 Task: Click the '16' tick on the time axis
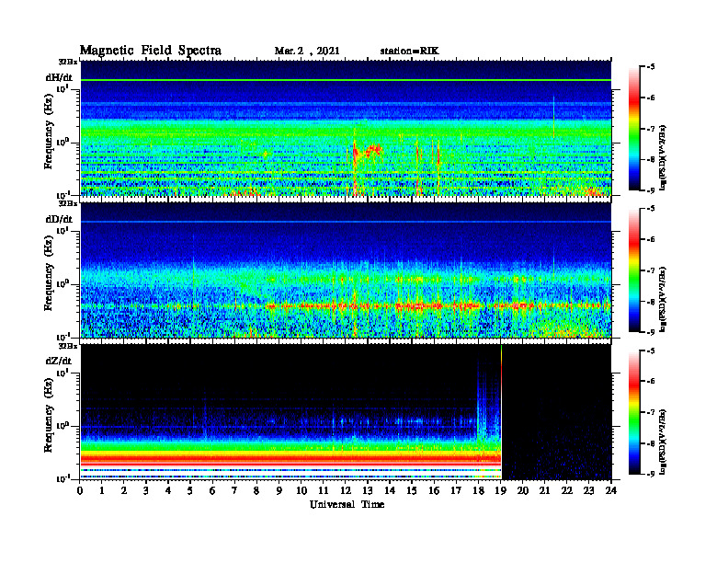(x=434, y=491)
